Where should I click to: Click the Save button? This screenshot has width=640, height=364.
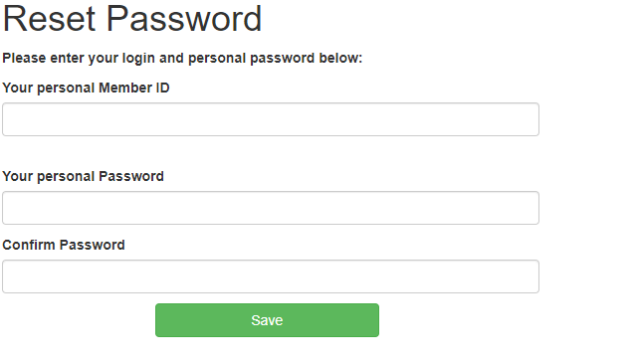pyautogui.click(x=267, y=320)
